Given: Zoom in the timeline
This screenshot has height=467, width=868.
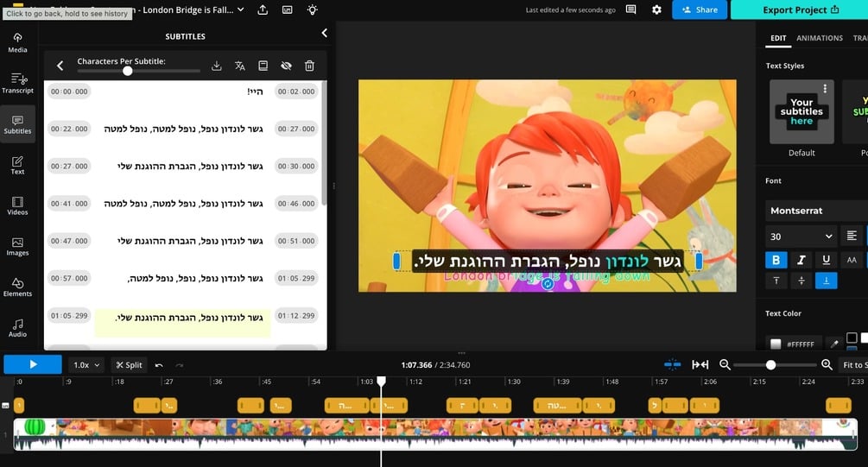Looking at the screenshot, I should coord(827,364).
